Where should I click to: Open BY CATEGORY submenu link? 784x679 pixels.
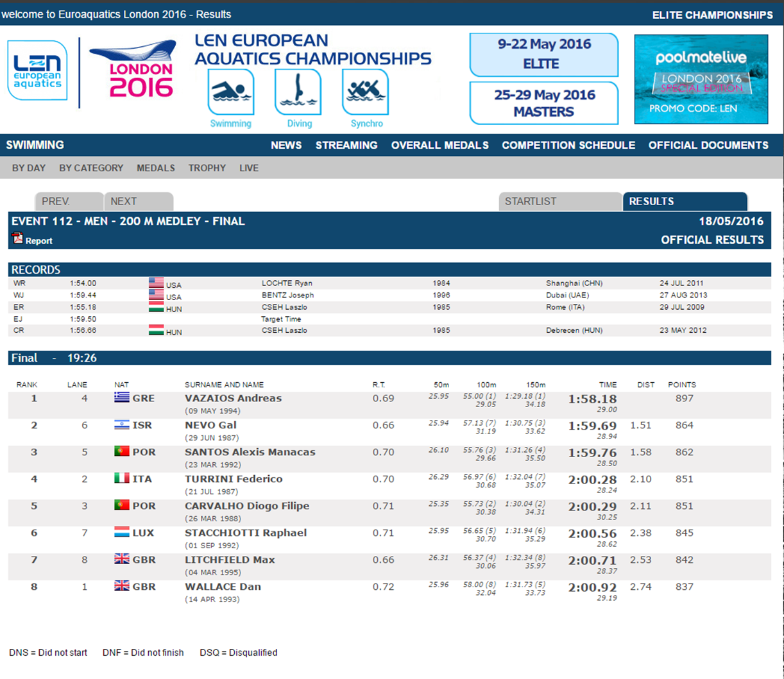pyautogui.click(x=91, y=168)
